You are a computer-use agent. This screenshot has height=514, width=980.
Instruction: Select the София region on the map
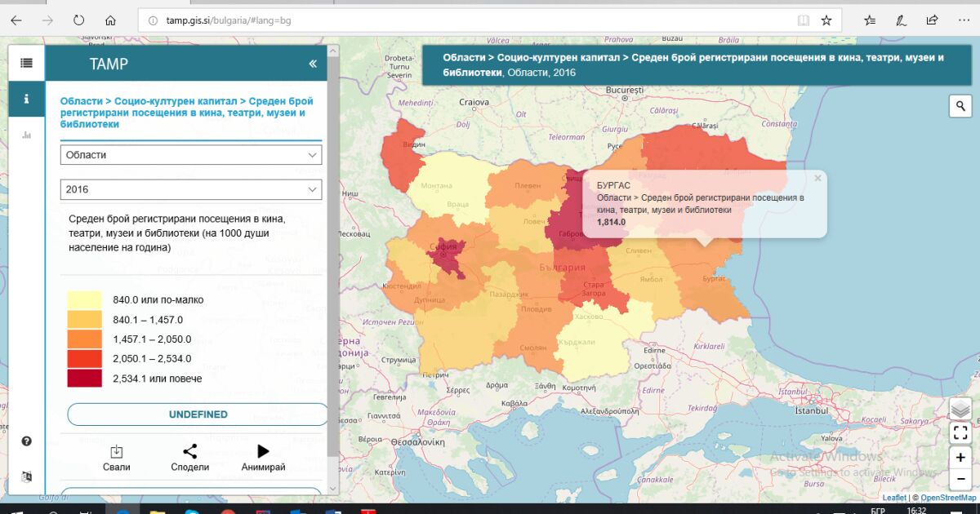(x=447, y=255)
